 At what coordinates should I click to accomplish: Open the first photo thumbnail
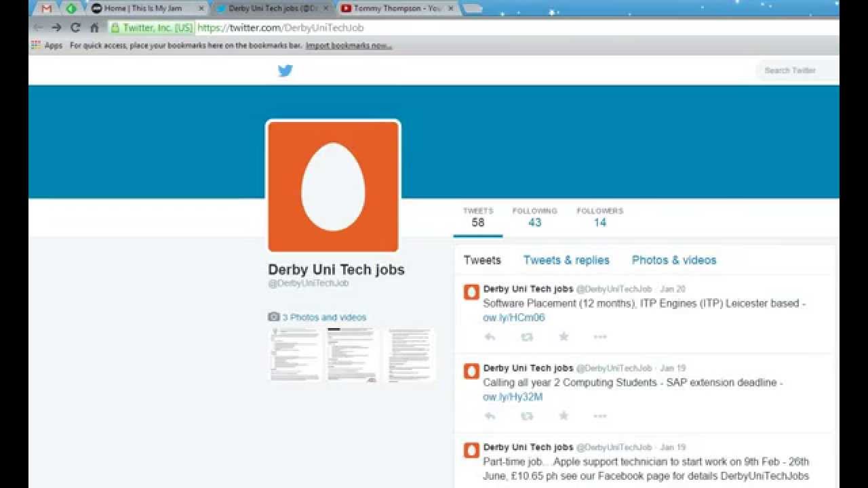coord(295,355)
